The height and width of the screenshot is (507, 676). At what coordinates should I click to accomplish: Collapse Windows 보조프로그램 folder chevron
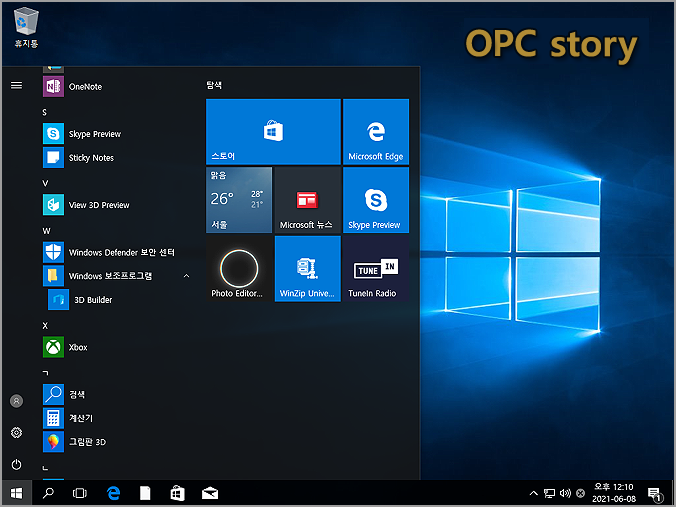[x=186, y=276]
